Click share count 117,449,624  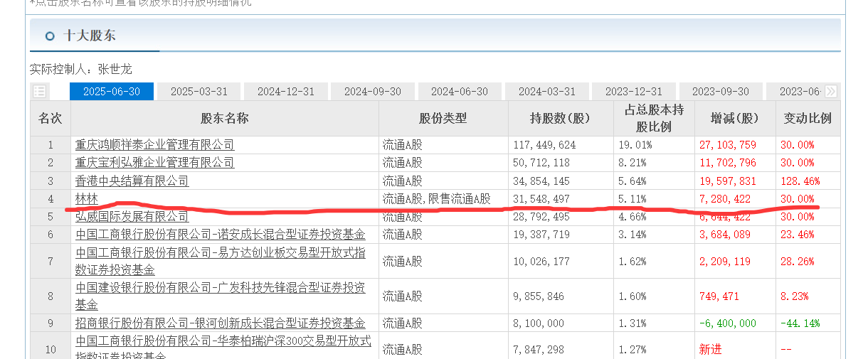[544, 145]
